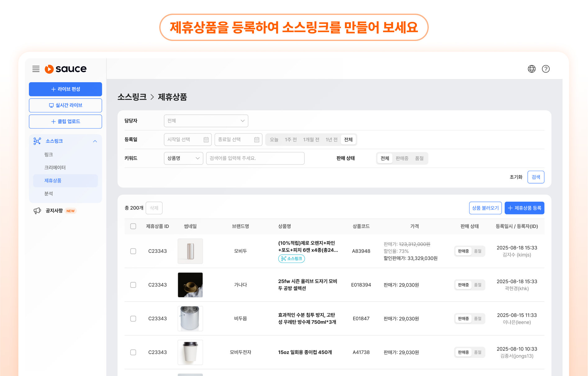Screen dimensions: 588x376
Task: Select checkbox for the 모비두 product row
Action: click(x=133, y=251)
